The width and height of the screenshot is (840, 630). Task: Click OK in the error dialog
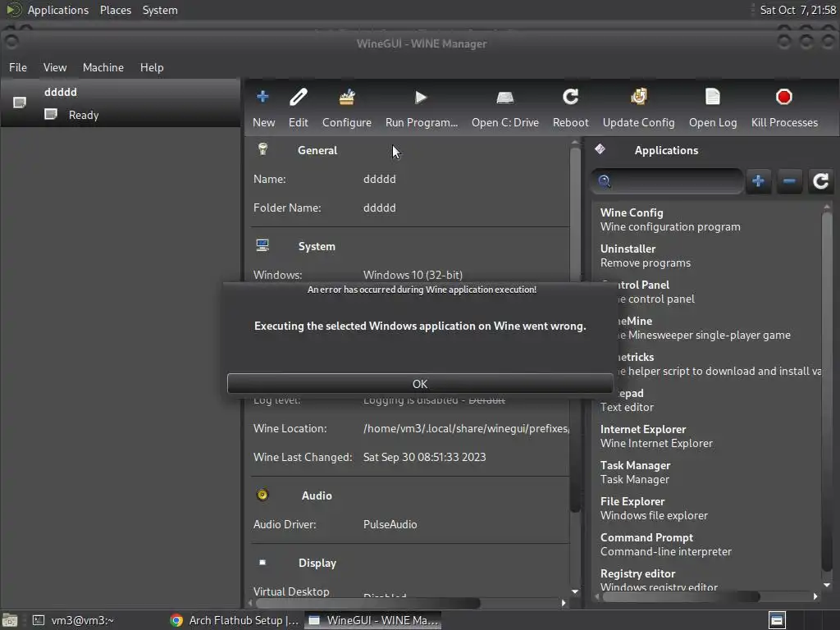[x=420, y=384]
